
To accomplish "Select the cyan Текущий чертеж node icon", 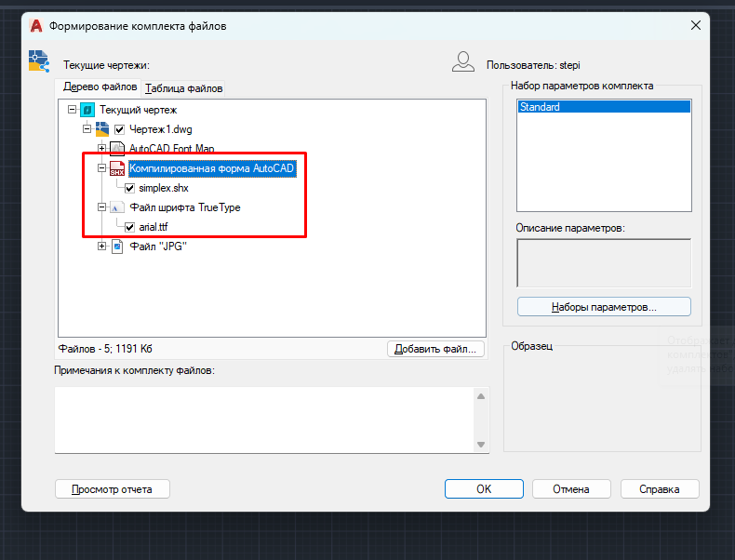I will pyautogui.click(x=87, y=110).
